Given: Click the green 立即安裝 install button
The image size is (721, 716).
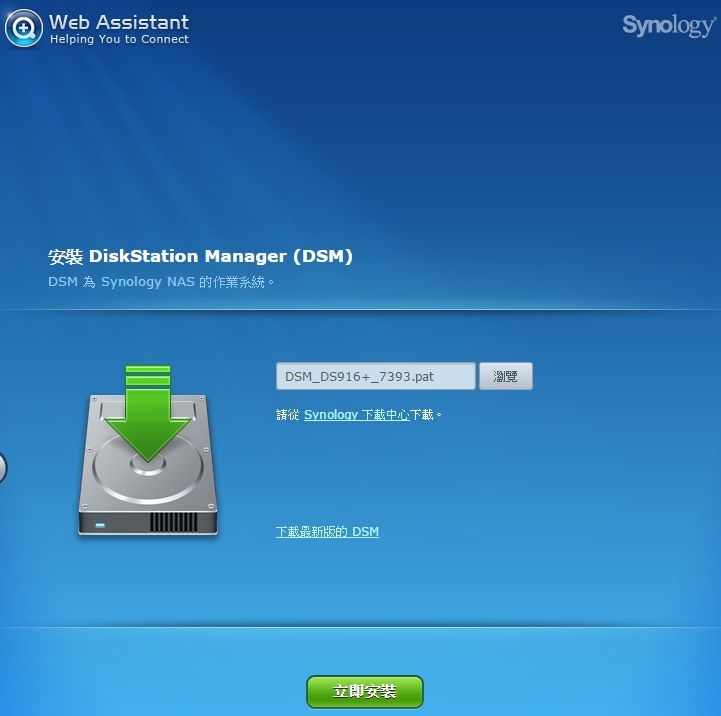Looking at the screenshot, I should [365, 691].
